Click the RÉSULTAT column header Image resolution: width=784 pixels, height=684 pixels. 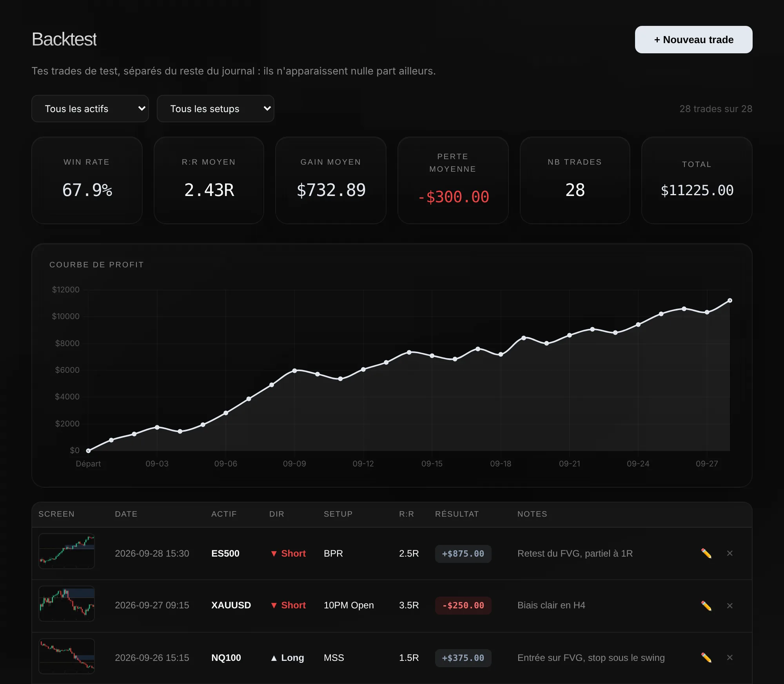pyautogui.click(x=457, y=514)
